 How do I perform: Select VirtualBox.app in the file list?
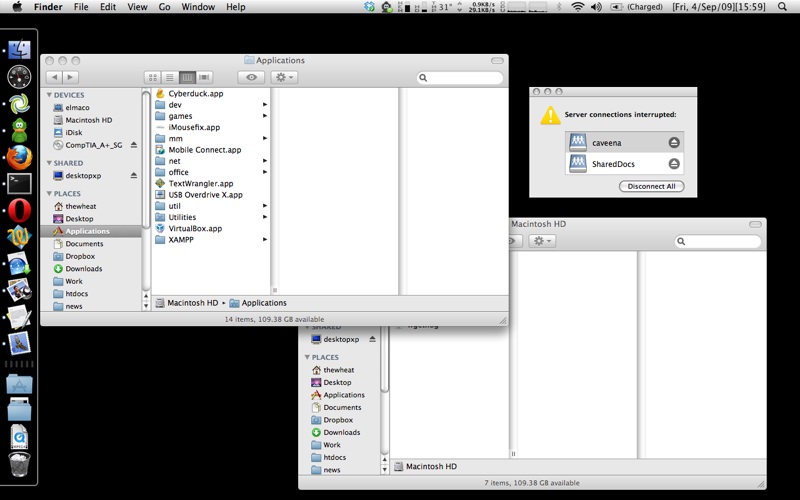(195, 228)
